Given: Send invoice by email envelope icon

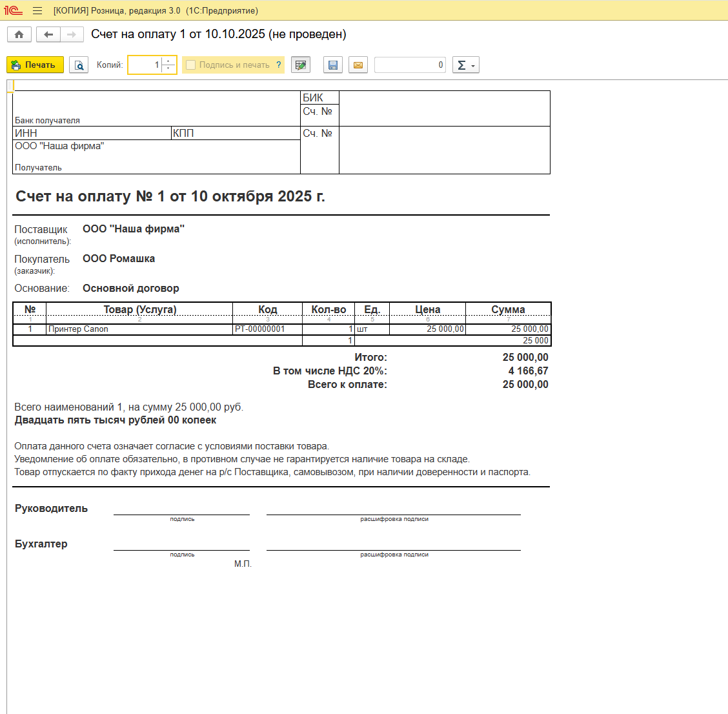Looking at the screenshot, I should pos(358,65).
